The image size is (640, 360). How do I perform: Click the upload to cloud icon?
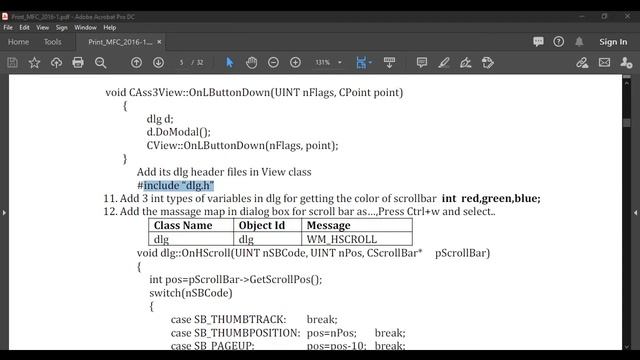(x=56, y=62)
